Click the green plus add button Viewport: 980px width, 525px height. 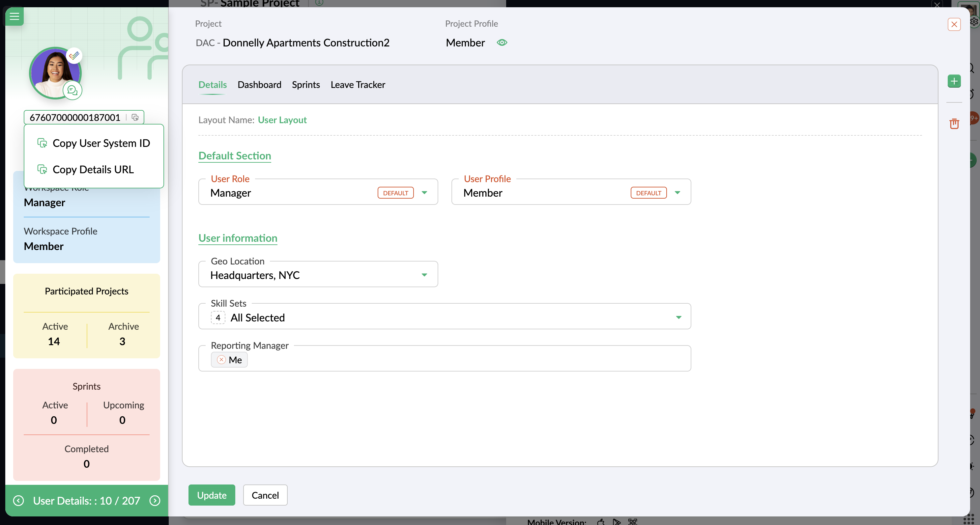click(x=954, y=81)
